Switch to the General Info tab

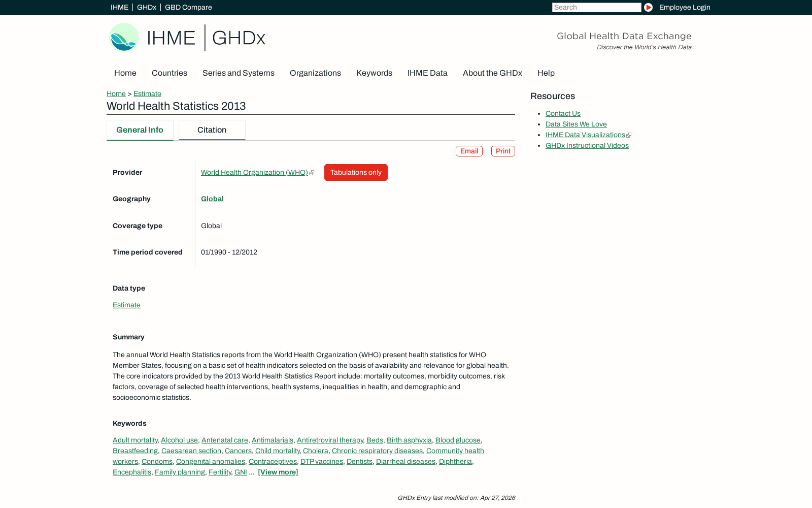[140, 130]
